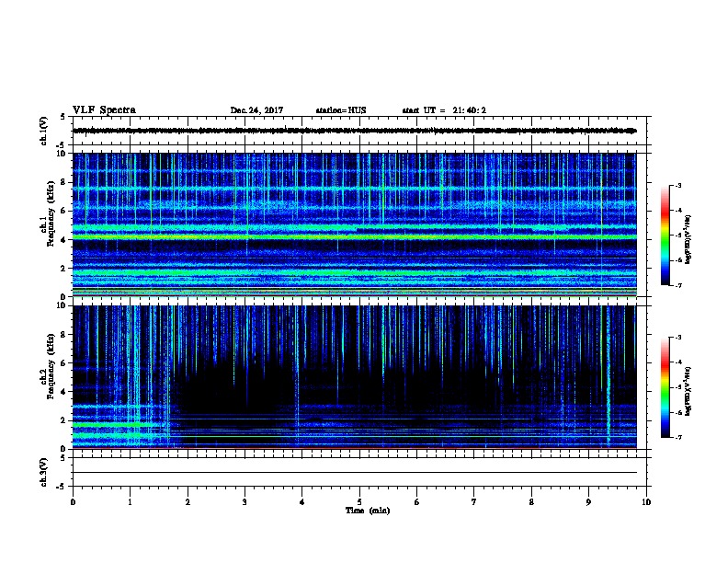This screenshot has width=728, height=563.
Task: Click the time-axis tick label "9"
Action: pyautogui.click(x=588, y=502)
